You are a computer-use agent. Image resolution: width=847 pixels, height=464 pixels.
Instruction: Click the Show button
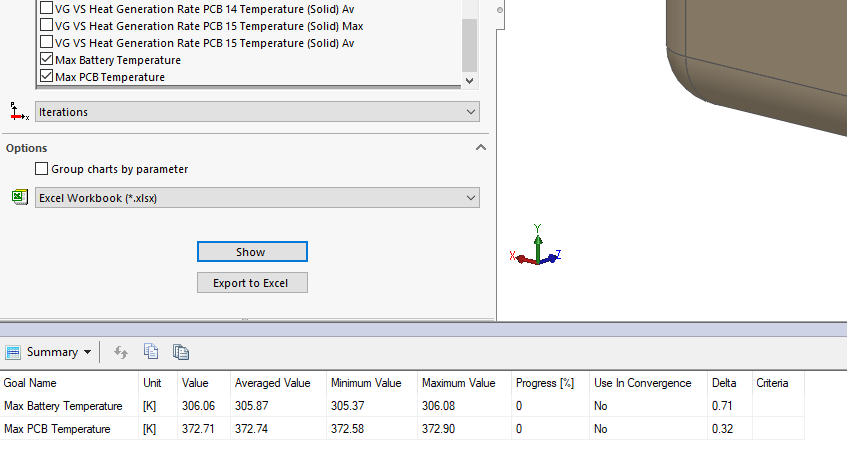252,252
